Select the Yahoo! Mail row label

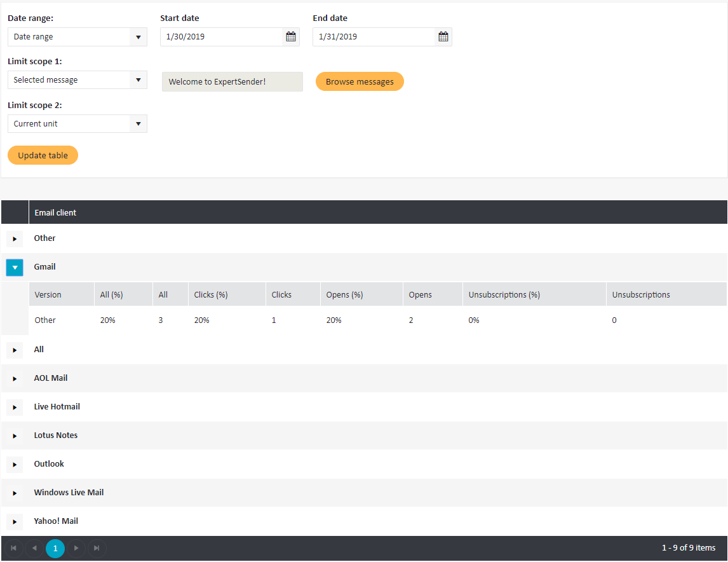click(x=56, y=521)
